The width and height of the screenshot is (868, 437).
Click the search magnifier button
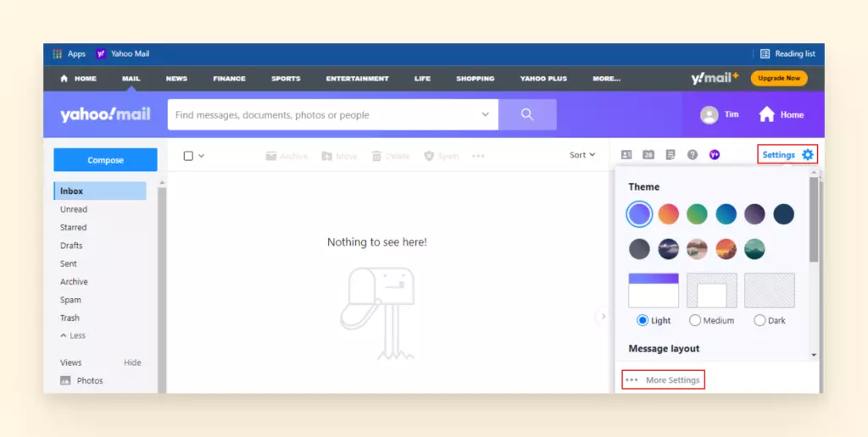click(x=527, y=114)
